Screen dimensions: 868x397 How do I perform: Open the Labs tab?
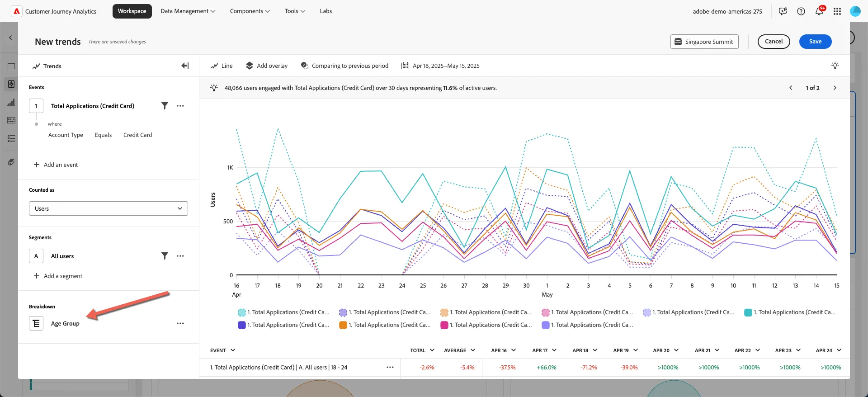point(326,11)
